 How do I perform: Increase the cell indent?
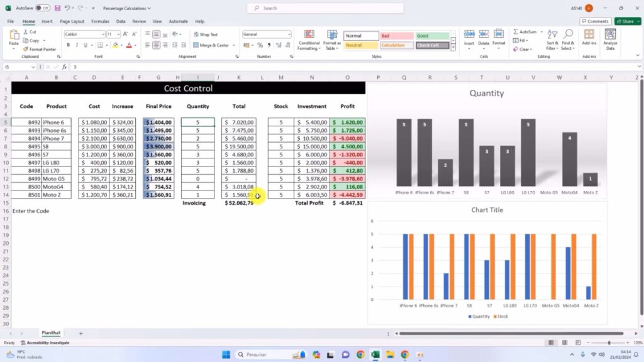tap(183, 45)
